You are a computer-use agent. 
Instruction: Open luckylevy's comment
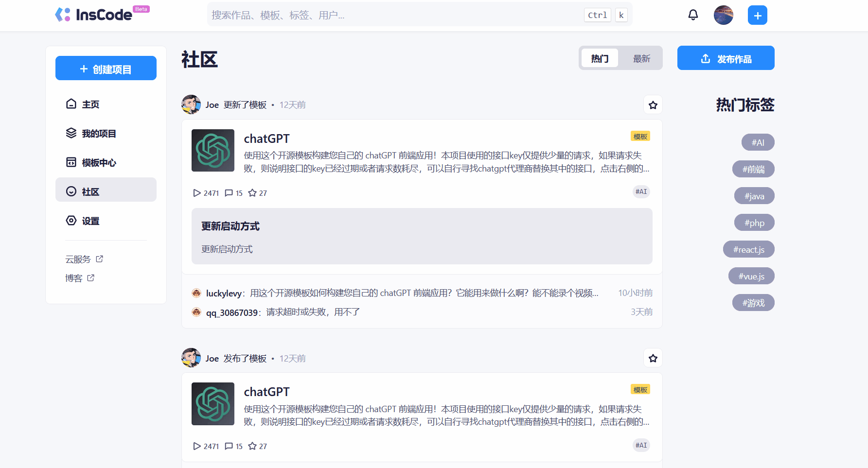click(422, 293)
